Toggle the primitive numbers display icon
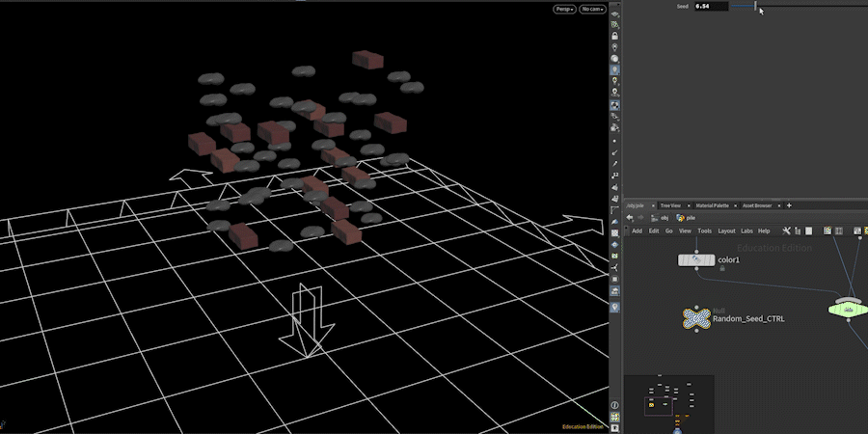The image size is (868, 434). (x=615, y=199)
